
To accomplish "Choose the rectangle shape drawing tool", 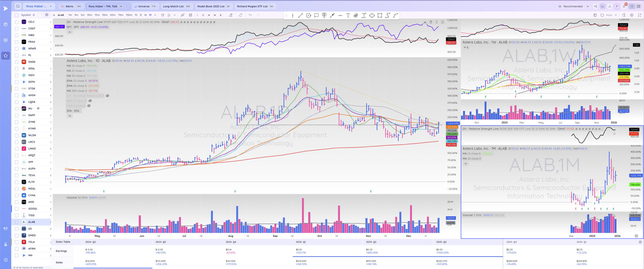I will click(x=380, y=16).
